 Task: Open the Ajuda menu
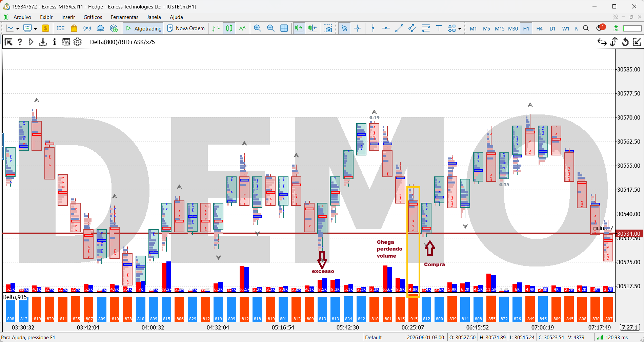click(176, 17)
